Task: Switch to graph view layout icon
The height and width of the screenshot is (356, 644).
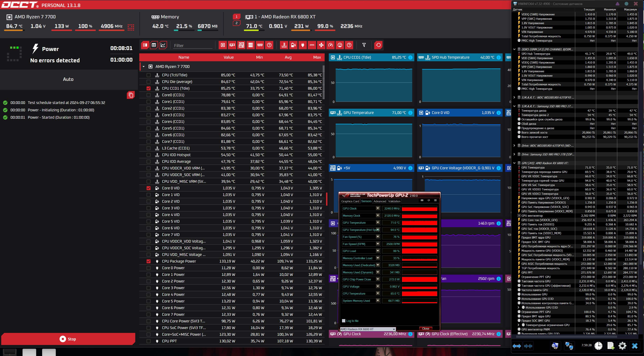Action: click(163, 45)
